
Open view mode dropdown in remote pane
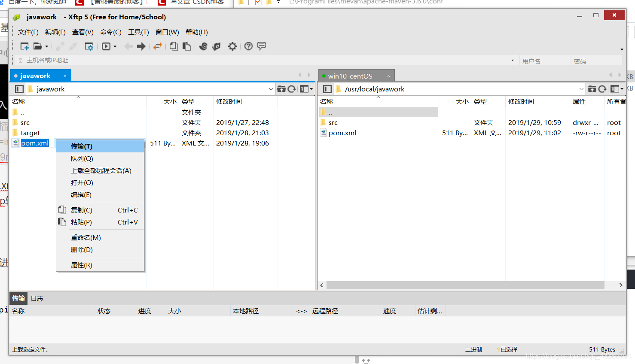(617, 89)
